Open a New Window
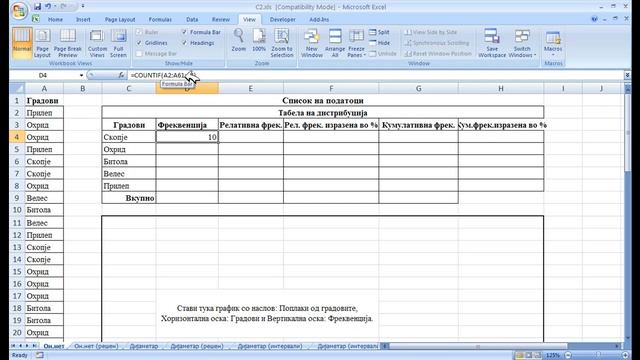The height and width of the screenshot is (360, 640). (x=312, y=43)
